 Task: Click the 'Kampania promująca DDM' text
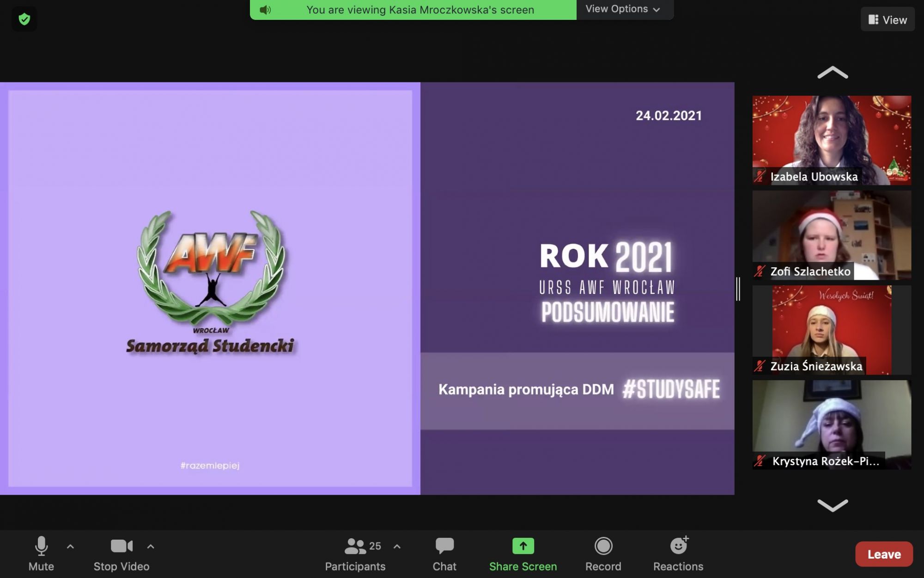pos(526,390)
